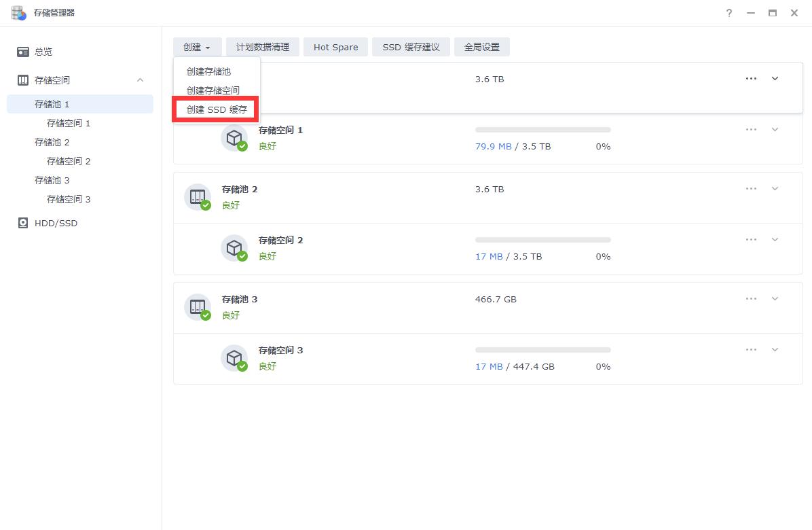Viewport: 812px width, 530px height.
Task: Open more actions menu next to 3.6 TB pool
Action: 751,78
